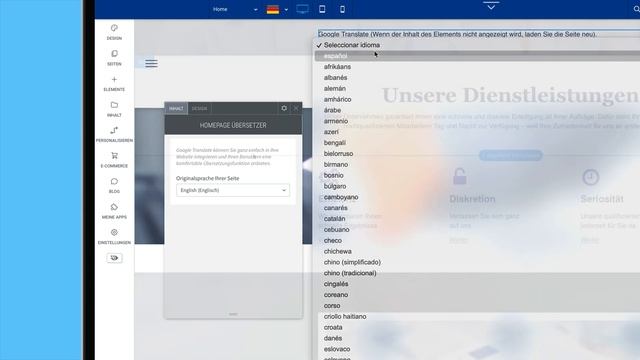Click the panel resize handle at bottom
The image size is (640, 360).
(233, 314)
